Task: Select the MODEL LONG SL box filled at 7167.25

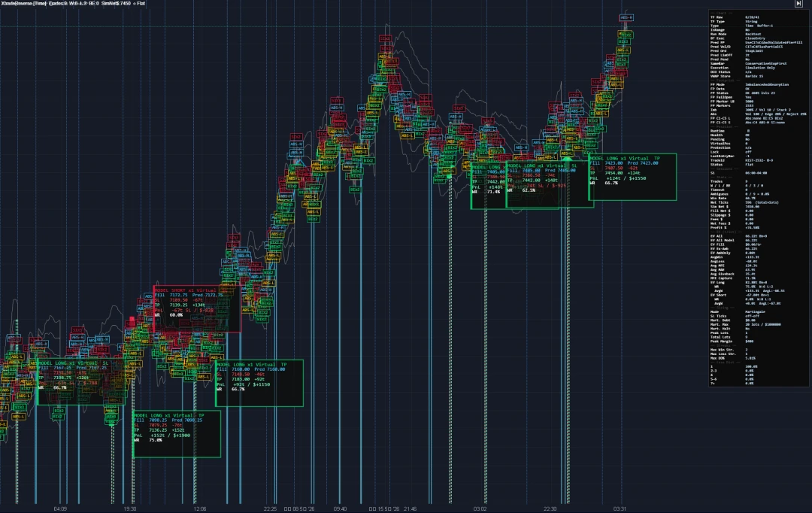Action: pyautogui.click(x=80, y=381)
